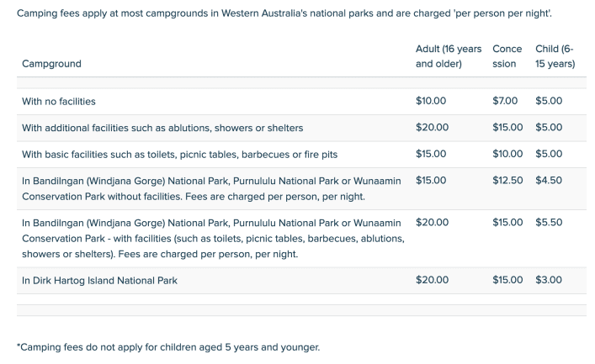Click the Dirk Hartog Island adult fee
Viewport: 595px width, 364px height.
432,280
